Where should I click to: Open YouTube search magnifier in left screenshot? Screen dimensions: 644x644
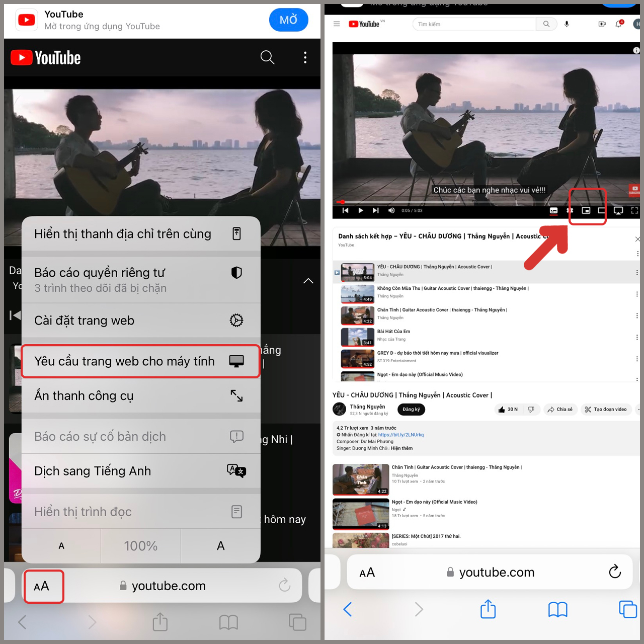point(267,57)
